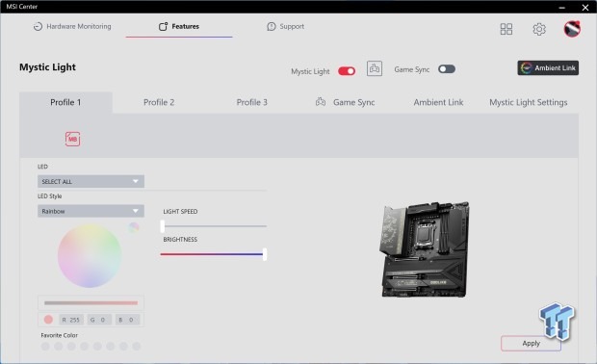597x364 pixels.
Task: Open MSI Center settings gear
Action: coord(539,29)
